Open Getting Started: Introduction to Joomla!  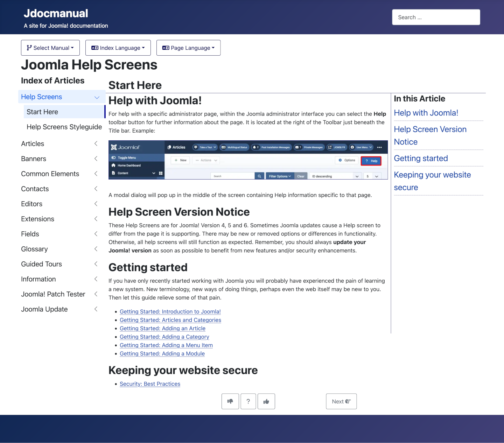pyautogui.click(x=170, y=312)
